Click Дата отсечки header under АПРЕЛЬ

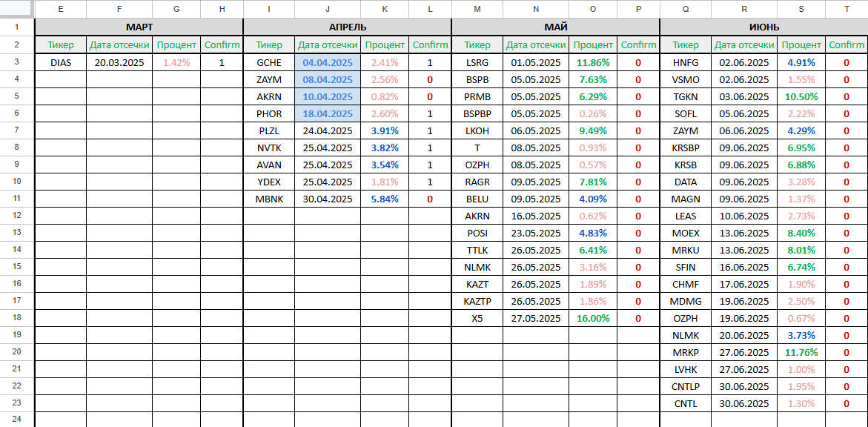click(327, 45)
